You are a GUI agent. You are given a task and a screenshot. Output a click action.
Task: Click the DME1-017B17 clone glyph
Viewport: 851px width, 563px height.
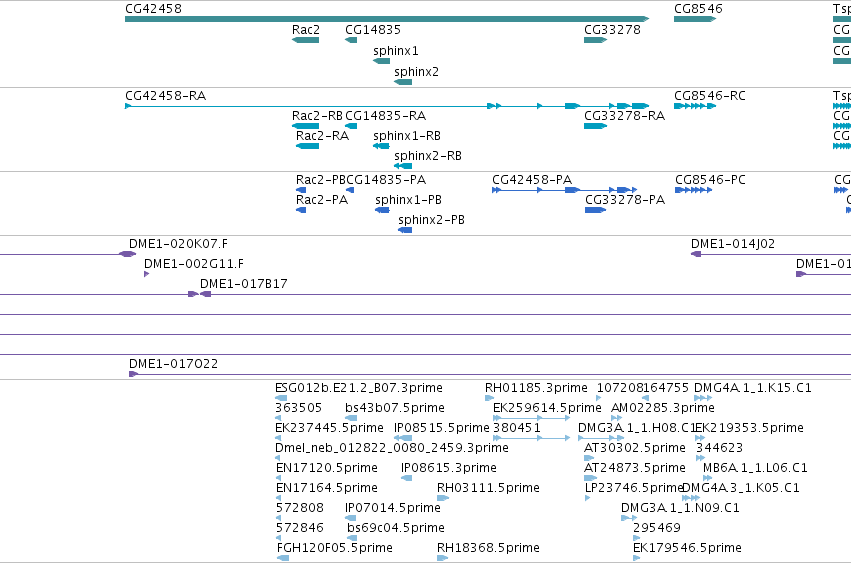click(x=205, y=294)
